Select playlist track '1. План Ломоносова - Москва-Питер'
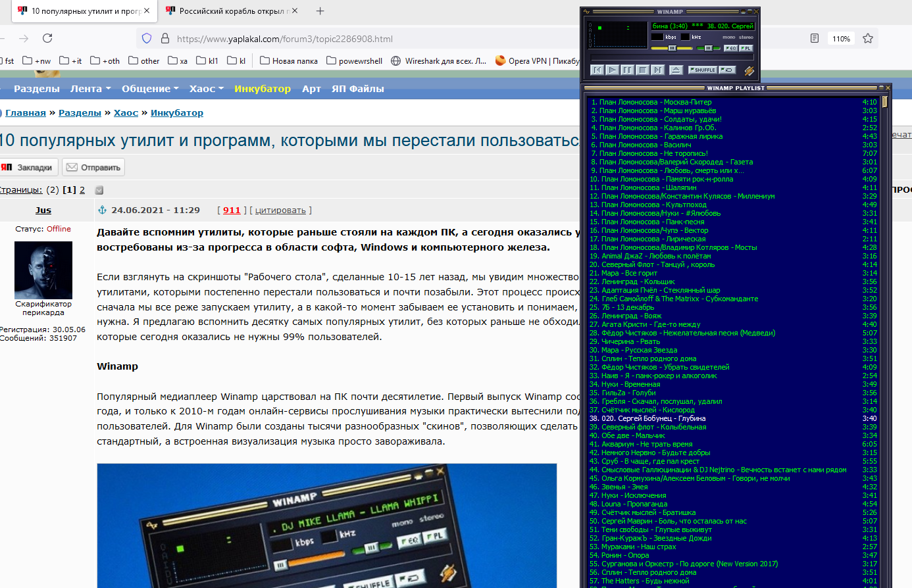The image size is (912, 588). (734, 102)
